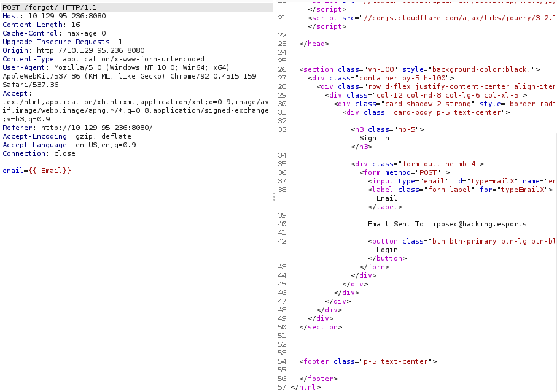557x392 pixels.
Task: Click line number 42 in the response pane
Action: [x=282, y=241]
